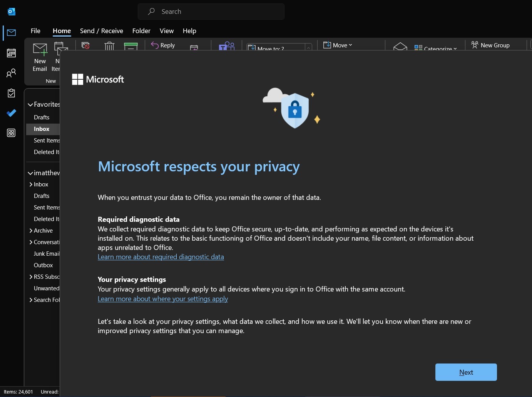Open 'Learn more about where your settings apply'
532x397 pixels.
[x=162, y=299]
